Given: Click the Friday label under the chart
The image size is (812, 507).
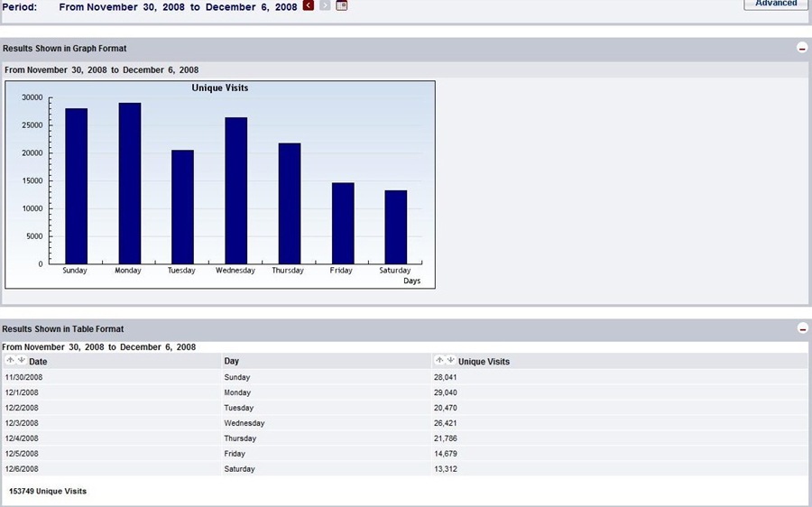Looking at the screenshot, I should coord(341,271).
